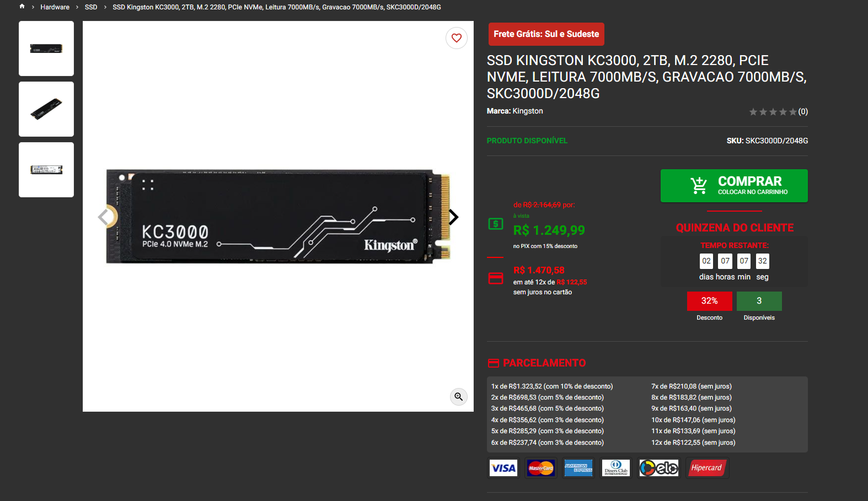Show previous product image arrow
Viewport: 868px width, 501px height.
[103, 217]
